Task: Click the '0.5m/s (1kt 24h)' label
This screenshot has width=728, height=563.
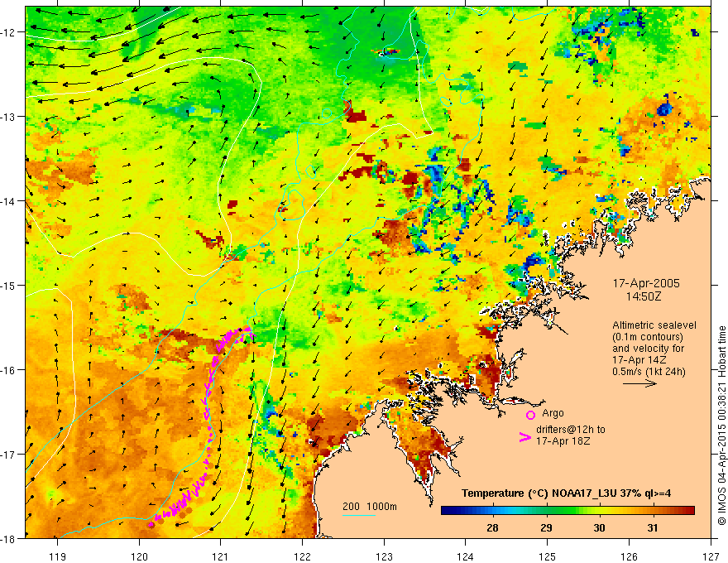Action: pos(649,372)
